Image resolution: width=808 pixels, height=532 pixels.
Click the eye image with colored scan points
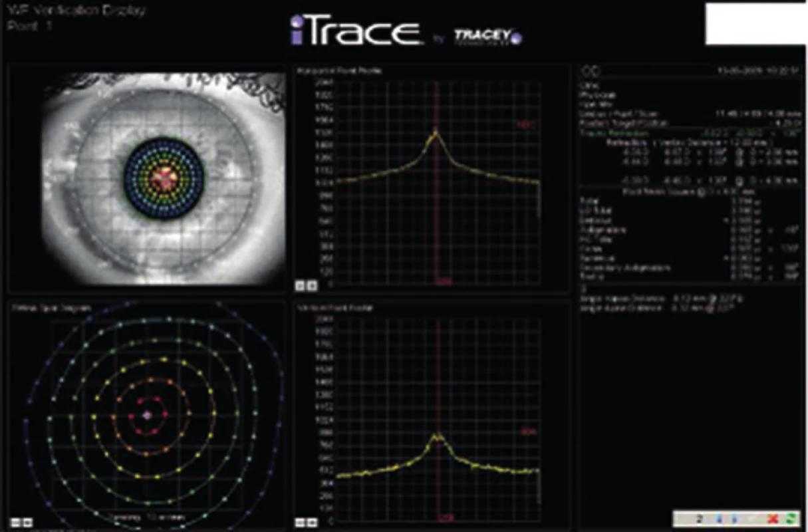[x=164, y=180]
